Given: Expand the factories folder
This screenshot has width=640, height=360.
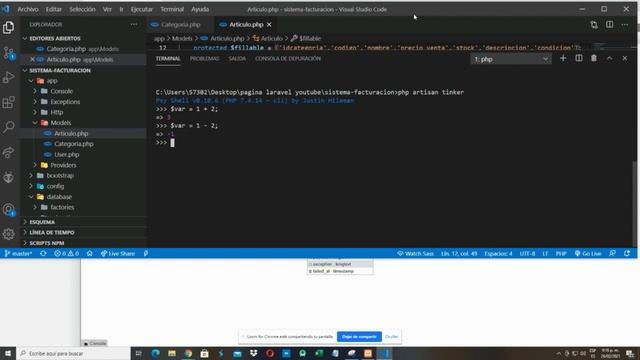Looking at the screenshot, I should pyautogui.click(x=62, y=207).
